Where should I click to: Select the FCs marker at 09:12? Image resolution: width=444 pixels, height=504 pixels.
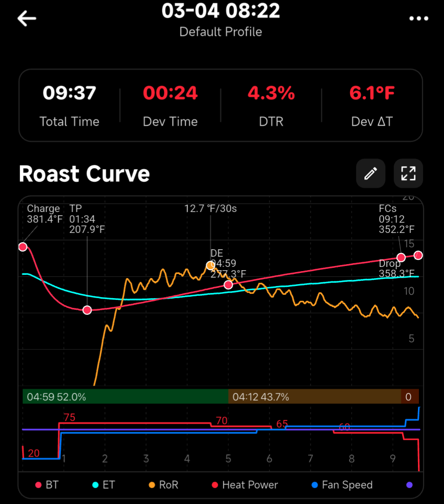[x=401, y=257]
